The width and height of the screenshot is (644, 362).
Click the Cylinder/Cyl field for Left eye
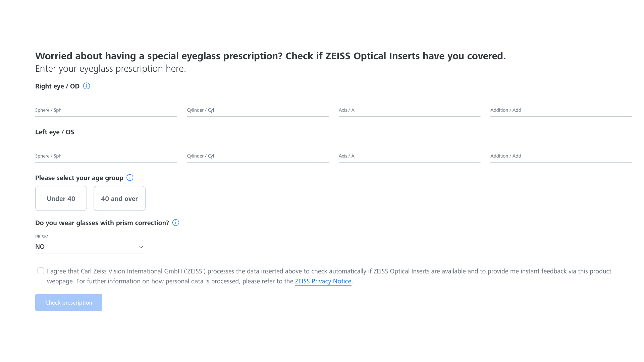coord(258,156)
